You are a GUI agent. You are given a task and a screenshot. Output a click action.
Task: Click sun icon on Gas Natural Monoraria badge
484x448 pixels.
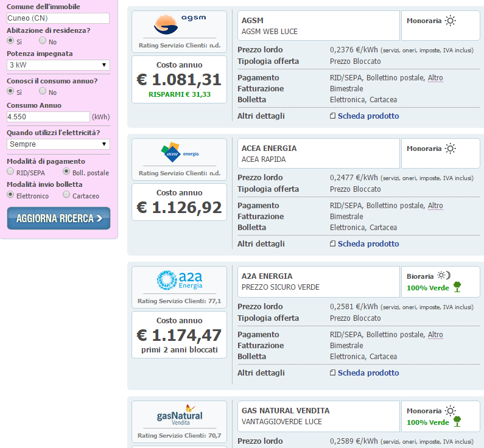(x=451, y=411)
